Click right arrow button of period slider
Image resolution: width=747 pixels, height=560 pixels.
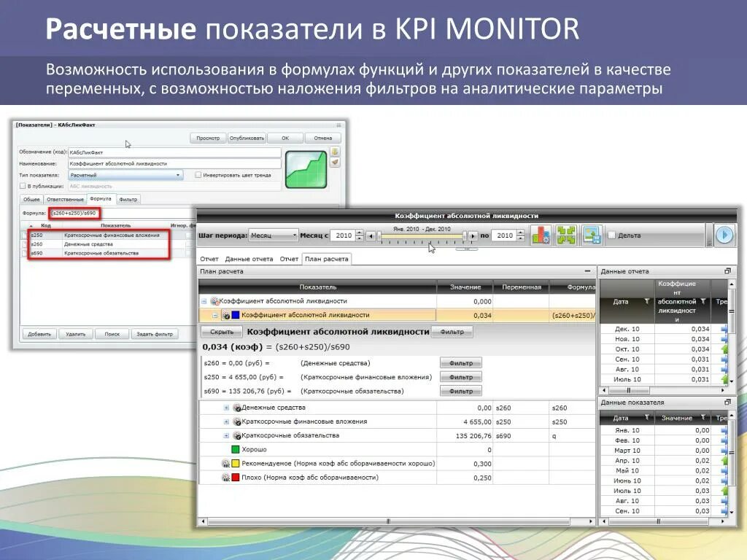coord(473,236)
